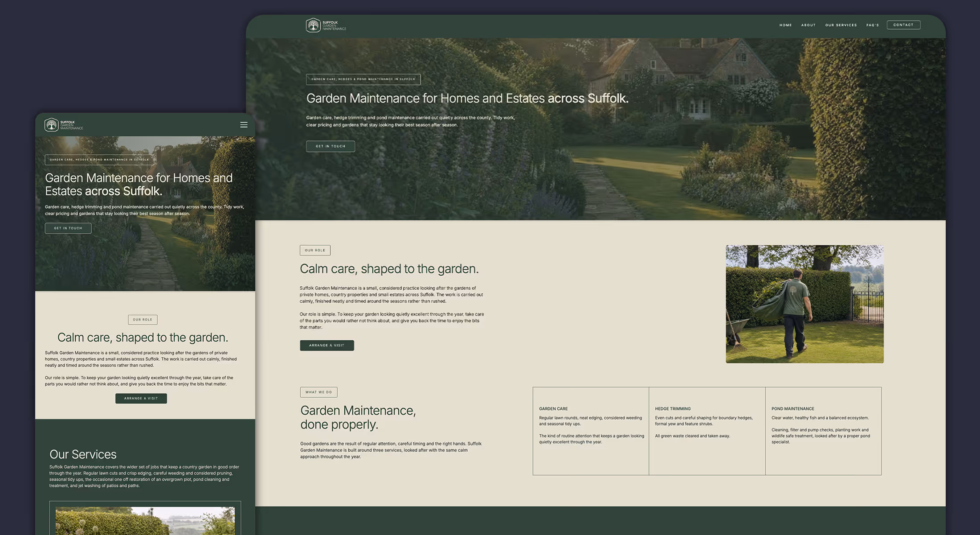The width and height of the screenshot is (980, 535).
Task: Click the heading 'Garden Maintenance, done properly.'
Action: click(x=358, y=417)
